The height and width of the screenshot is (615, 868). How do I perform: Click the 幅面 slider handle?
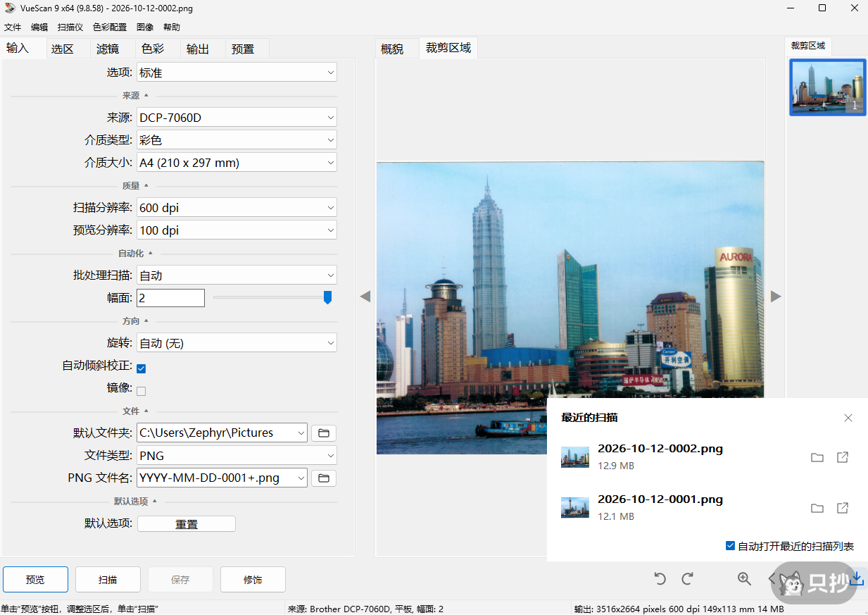pos(327,297)
